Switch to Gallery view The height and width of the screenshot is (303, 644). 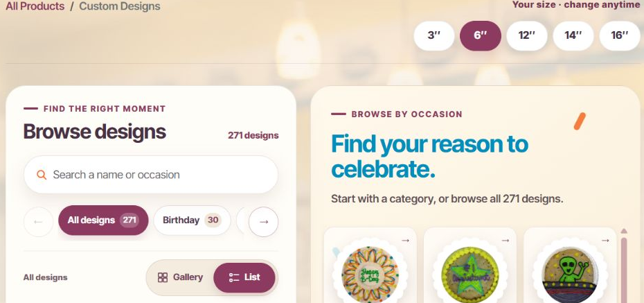click(180, 277)
